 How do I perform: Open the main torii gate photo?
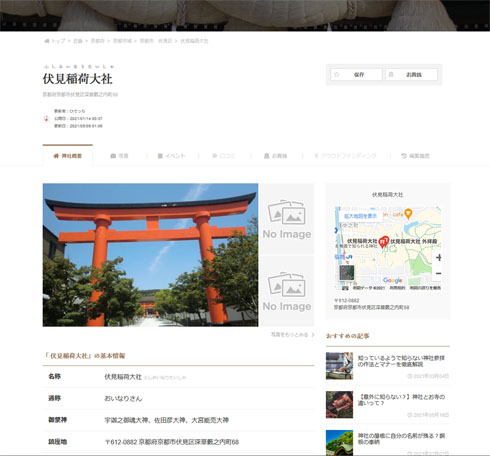click(x=150, y=255)
